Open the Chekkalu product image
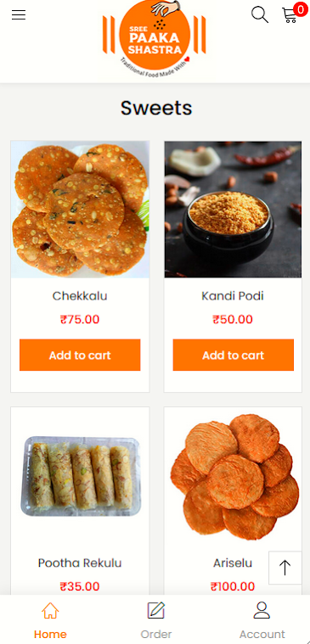The image size is (310, 644). (x=80, y=210)
